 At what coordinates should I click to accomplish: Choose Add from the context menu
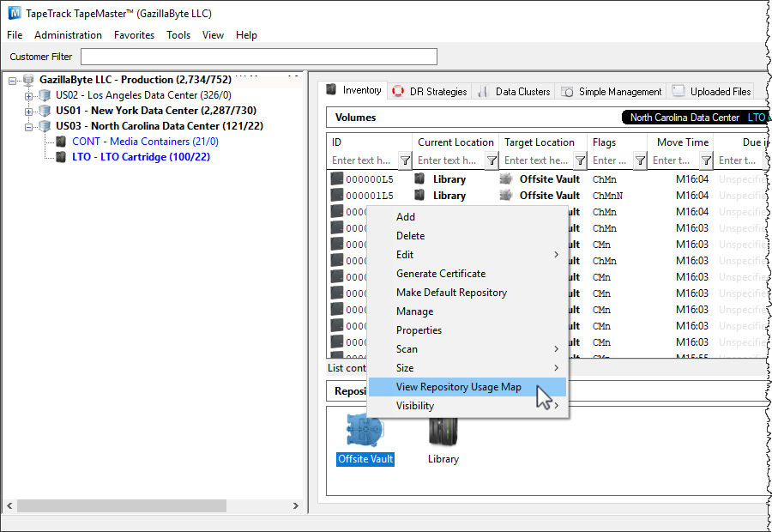[x=467, y=217]
